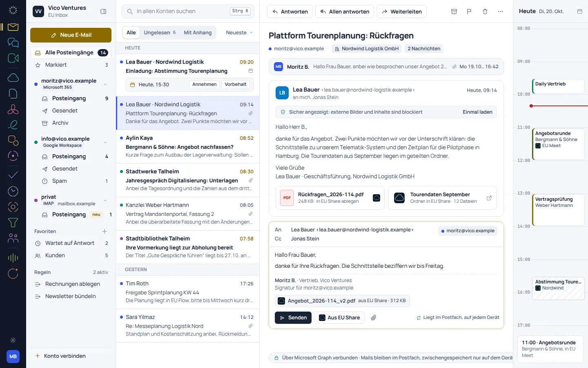Open the funnel app in the rail
588x368 pixels.
coord(13,222)
